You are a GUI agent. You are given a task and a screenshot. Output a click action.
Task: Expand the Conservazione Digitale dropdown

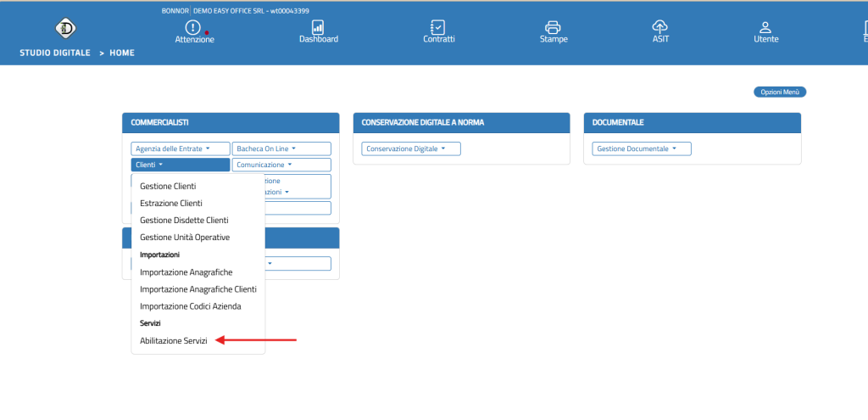pos(411,148)
